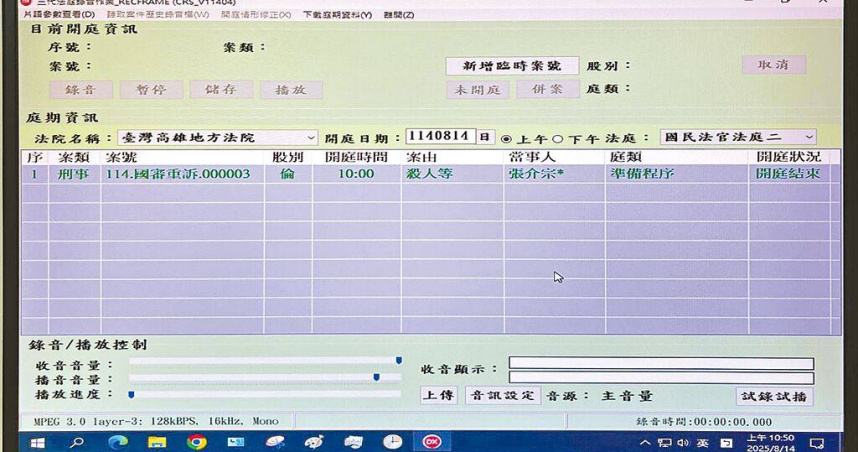
Task: Open 音訊設定 audio settings
Action: click(503, 396)
